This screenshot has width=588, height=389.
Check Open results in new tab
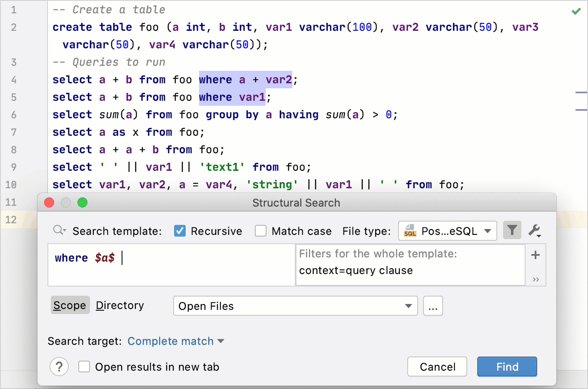[x=84, y=367]
